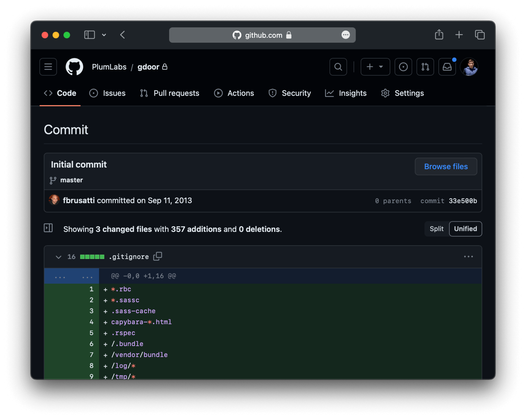Open the user avatar profile menu
This screenshot has height=420, width=526.
(469, 67)
